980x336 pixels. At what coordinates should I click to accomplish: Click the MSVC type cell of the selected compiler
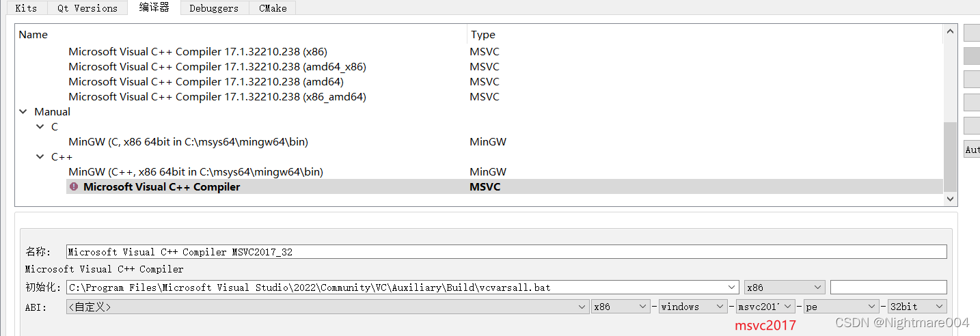485,186
